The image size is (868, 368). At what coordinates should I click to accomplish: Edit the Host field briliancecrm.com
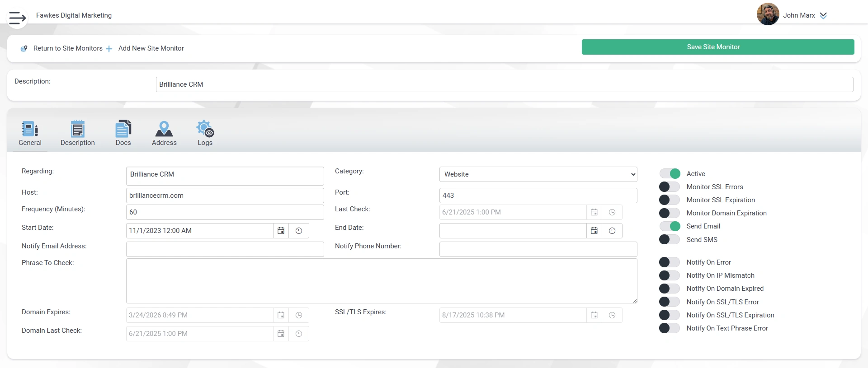point(225,196)
